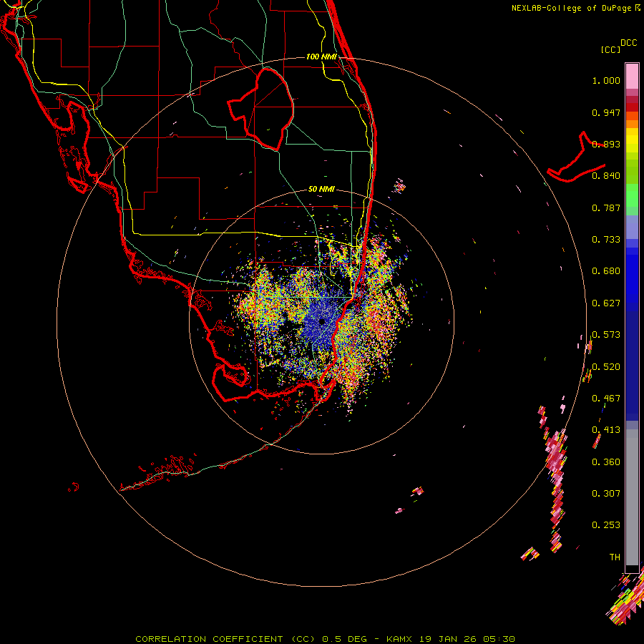Click the TH threshold label on the legend
Image resolution: width=644 pixels, height=644 pixels.
pos(615,557)
